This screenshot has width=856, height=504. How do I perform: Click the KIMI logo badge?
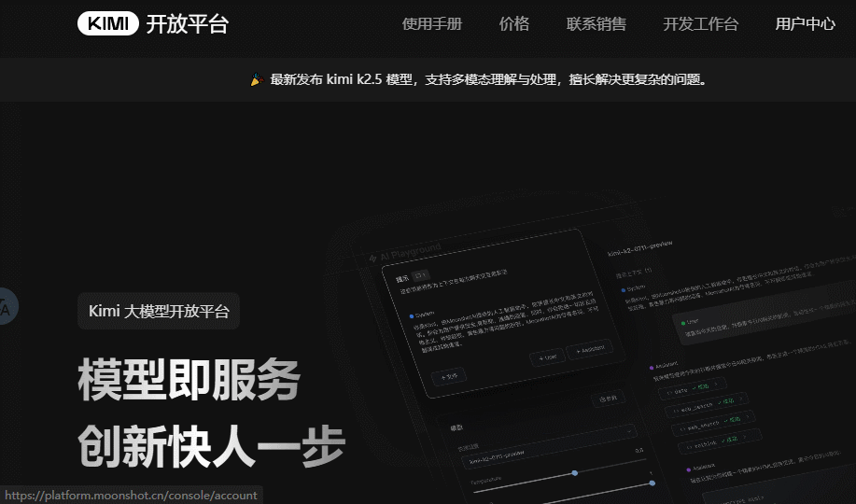(x=108, y=24)
